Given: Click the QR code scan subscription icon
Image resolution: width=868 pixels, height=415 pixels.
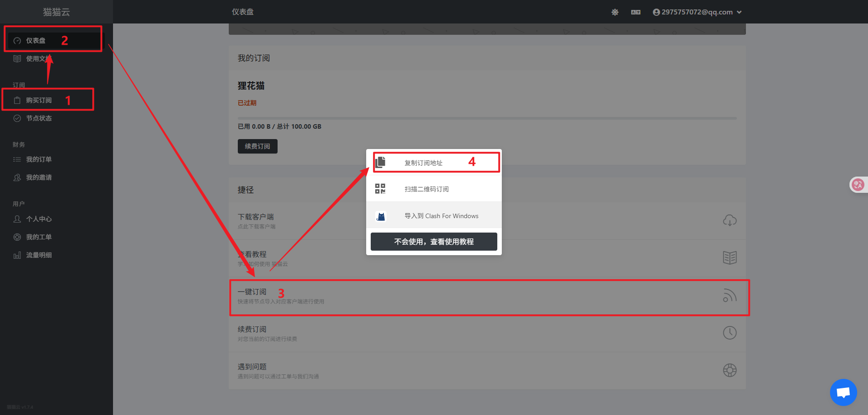Looking at the screenshot, I should 380,189.
